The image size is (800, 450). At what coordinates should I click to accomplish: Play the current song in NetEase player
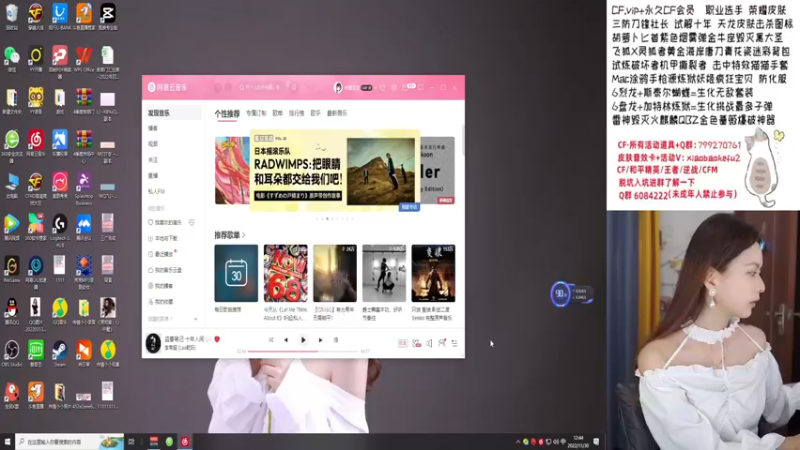303,340
